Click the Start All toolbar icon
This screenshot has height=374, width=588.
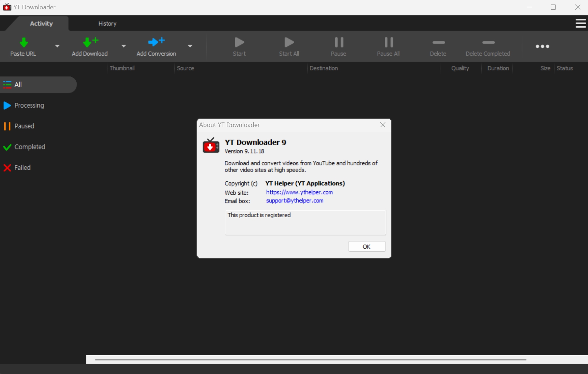[x=289, y=42]
